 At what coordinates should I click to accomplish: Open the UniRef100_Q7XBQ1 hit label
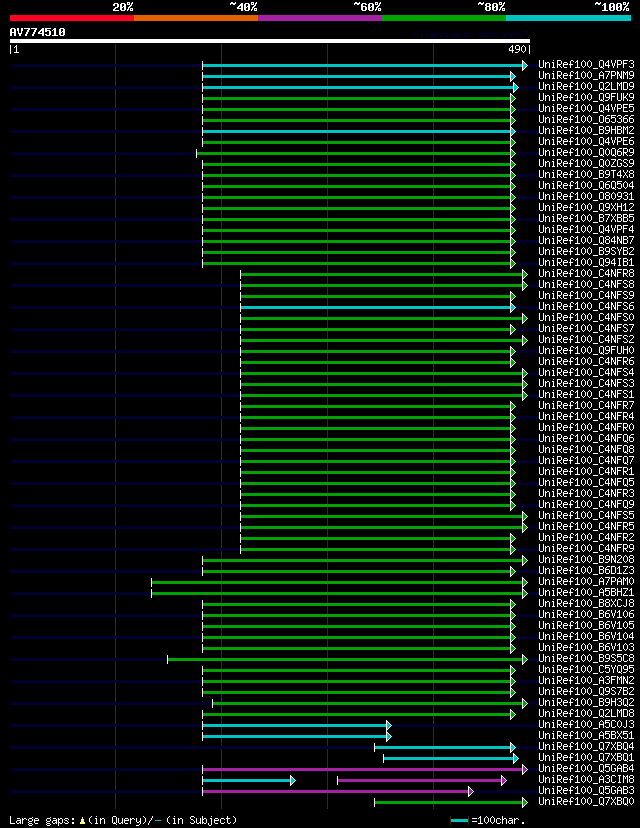pos(586,757)
